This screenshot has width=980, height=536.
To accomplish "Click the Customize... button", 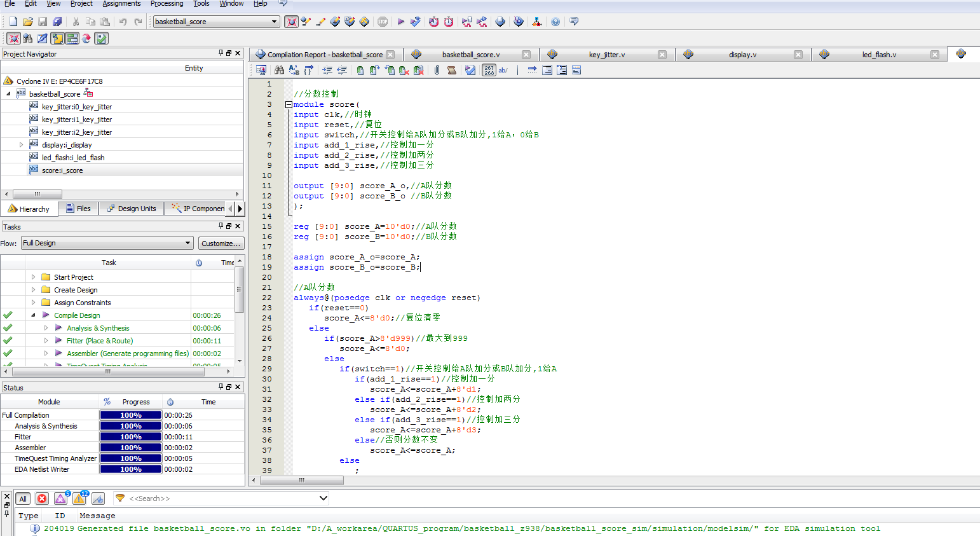I will coord(221,244).
